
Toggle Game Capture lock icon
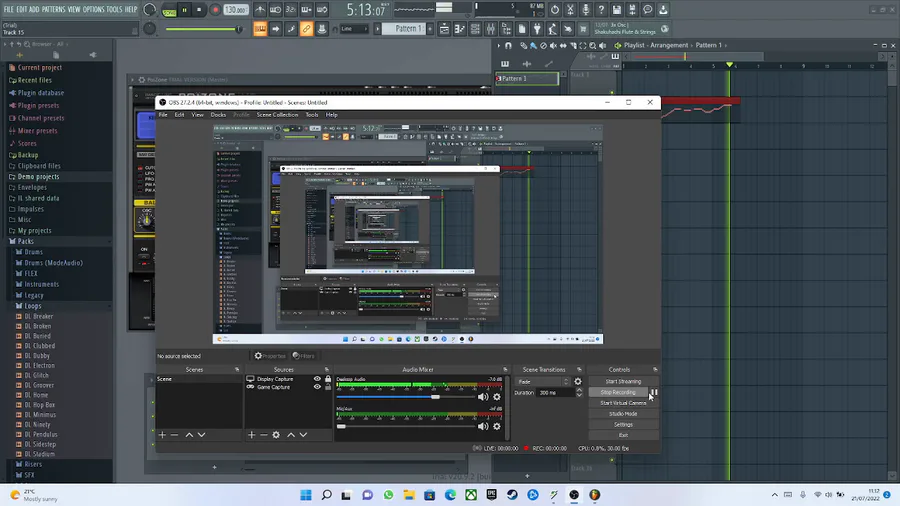[328, 387]
